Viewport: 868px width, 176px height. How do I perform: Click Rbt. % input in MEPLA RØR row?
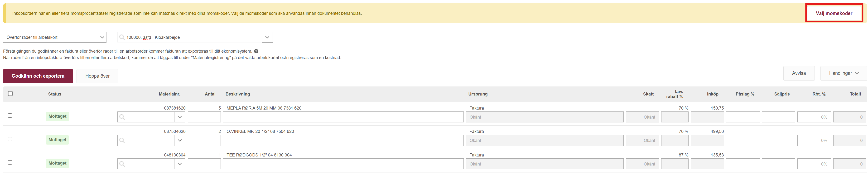(814, 117)
